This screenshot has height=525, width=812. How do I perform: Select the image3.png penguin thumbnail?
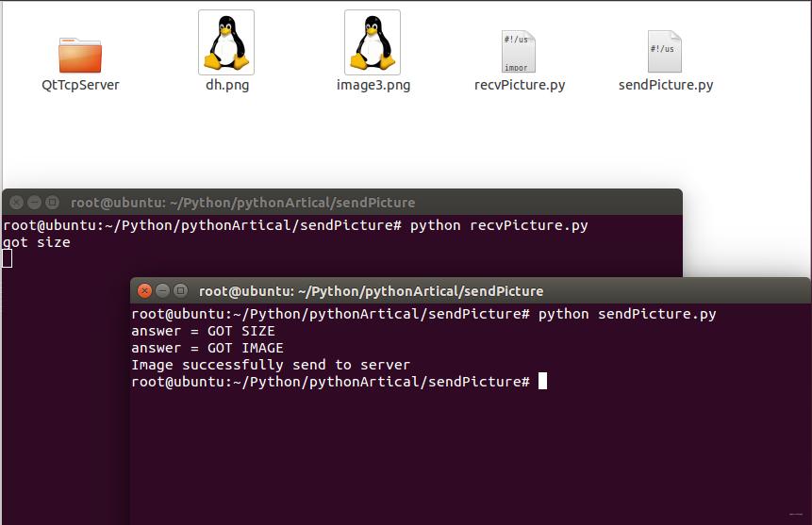click(x=373, y=42)
